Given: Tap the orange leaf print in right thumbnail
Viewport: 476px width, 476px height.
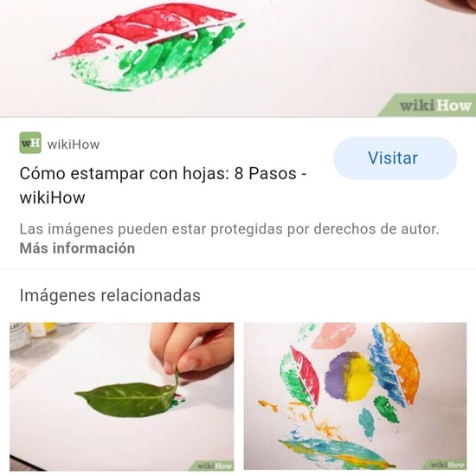Looking at the screenshot, I should [401, 362].
